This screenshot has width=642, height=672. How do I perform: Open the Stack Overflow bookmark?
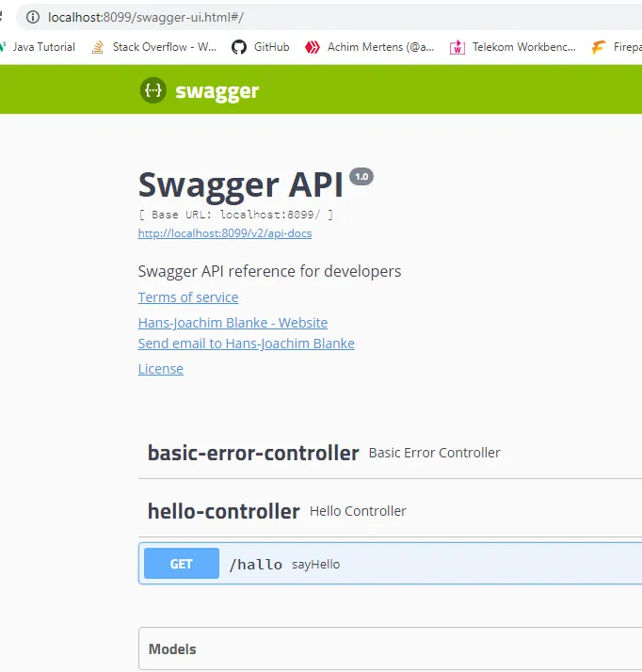[154, 47]
